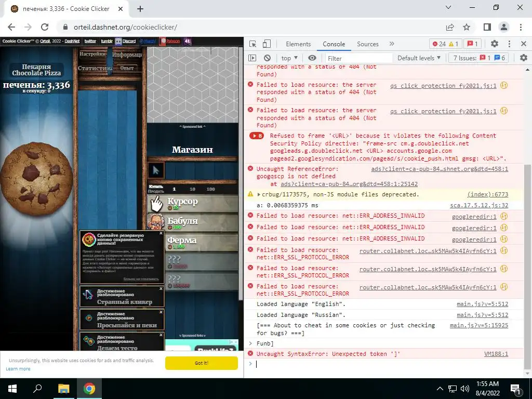Image resolution: width=532 pixels, height=399 pixels.
Task: Toggle device toolbar in DevTools
Action: point(267,44)
